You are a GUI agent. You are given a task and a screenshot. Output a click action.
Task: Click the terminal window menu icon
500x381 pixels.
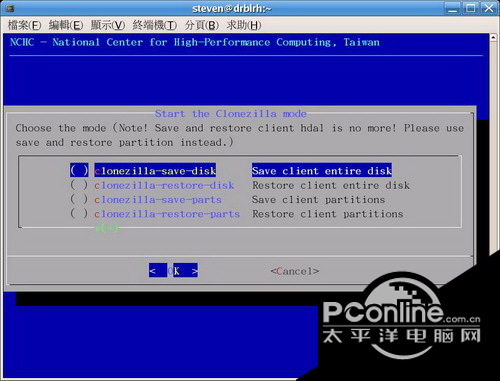(10, 8)
